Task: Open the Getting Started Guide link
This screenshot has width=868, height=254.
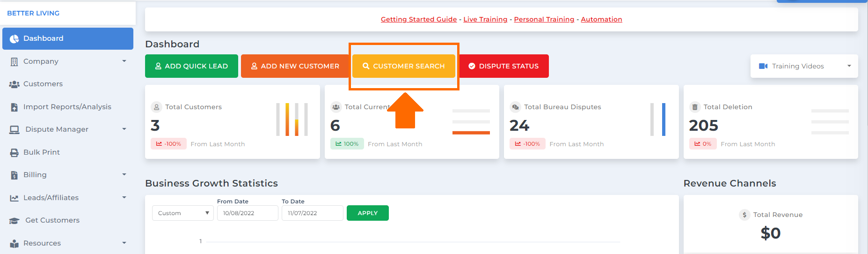Action: pyautogui.click(x=419, y=19)
